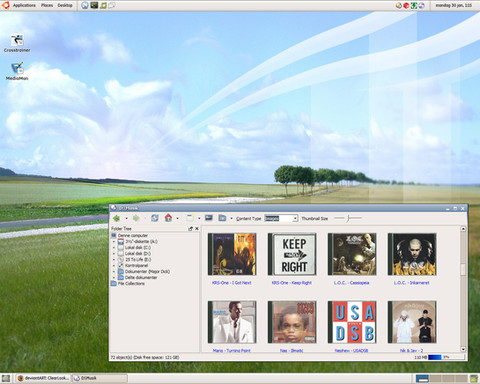Click the red tray icon in top panel
The width and height of the screenshot is (480, 384).
tap(406, 5)
